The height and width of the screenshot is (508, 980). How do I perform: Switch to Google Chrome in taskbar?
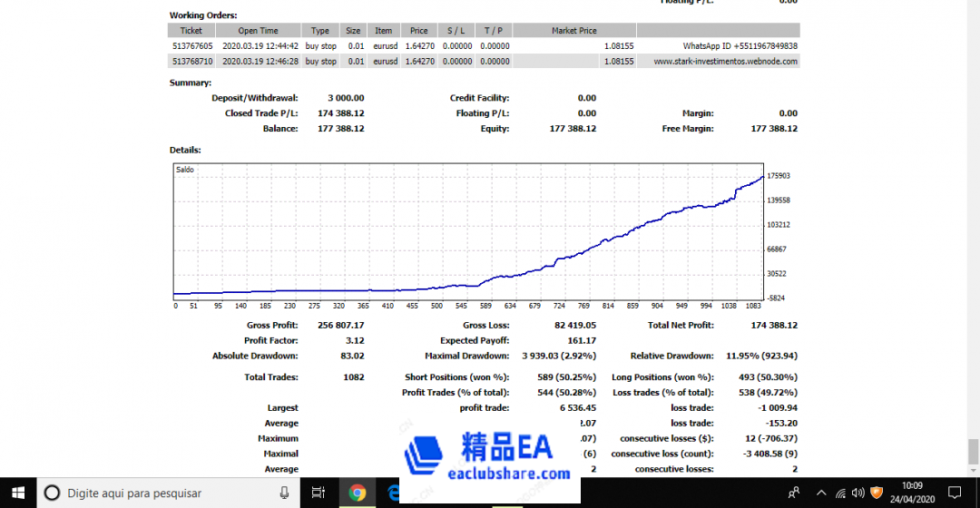coord(358,493)
